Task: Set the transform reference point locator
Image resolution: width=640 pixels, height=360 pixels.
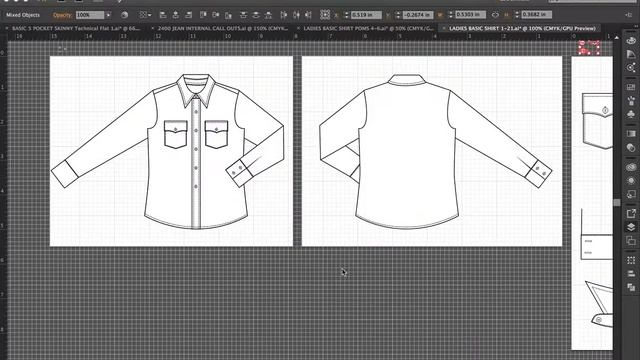Action: tap(325, 15)
